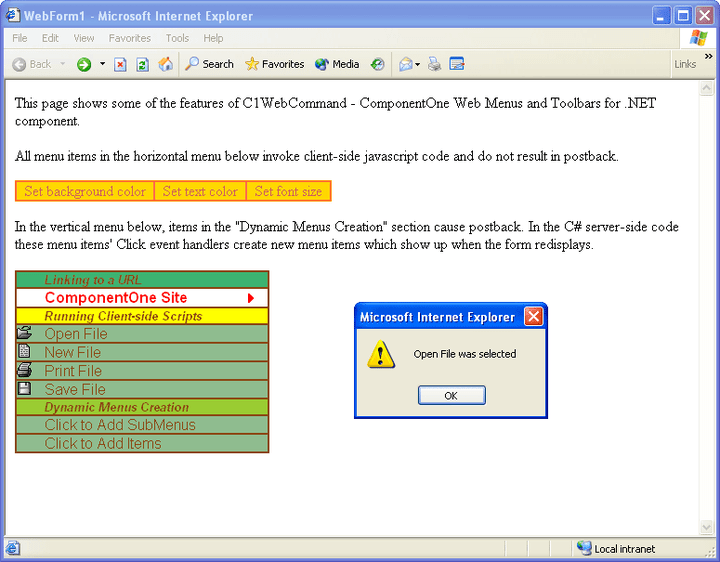
Task: Choose the Save File menu item
Action: coord(142,389)
